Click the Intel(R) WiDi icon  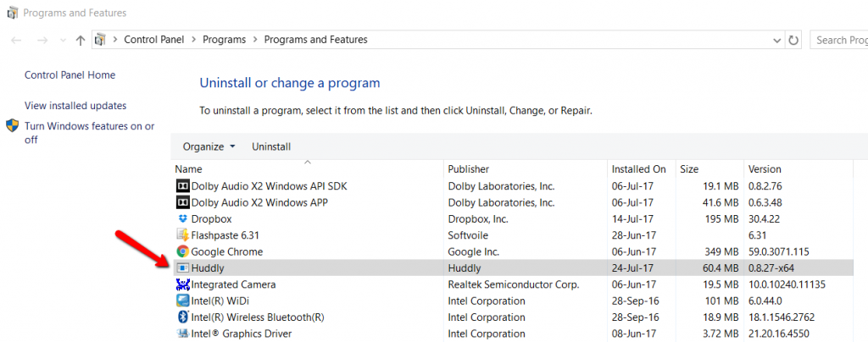point(183,301)
